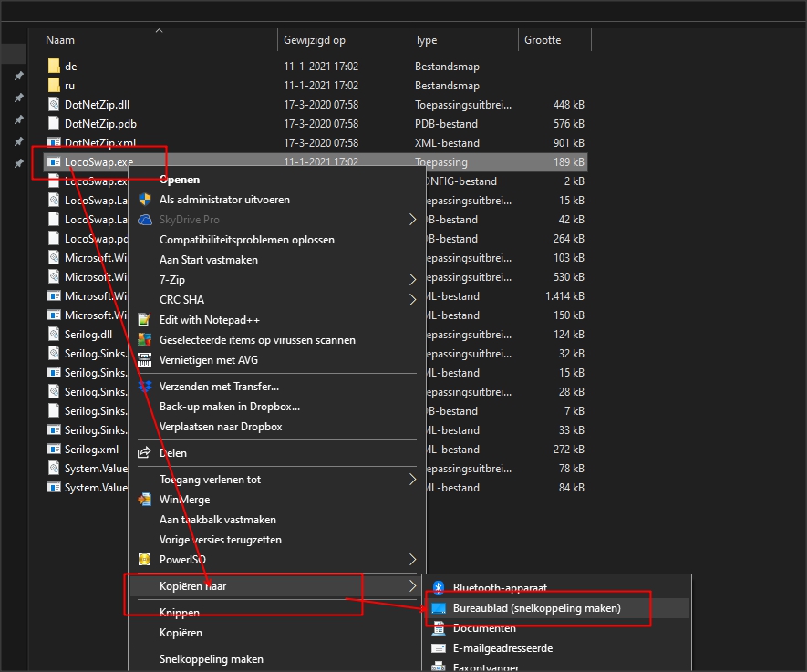
Task: Select the DotNetZip.dll file
Action: [x=96, y=105]
